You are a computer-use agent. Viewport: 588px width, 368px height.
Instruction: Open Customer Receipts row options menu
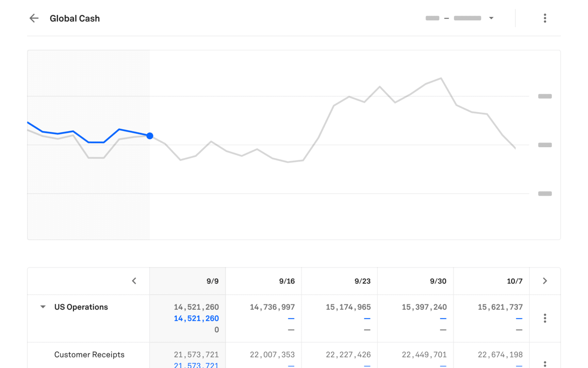[545, 364]
